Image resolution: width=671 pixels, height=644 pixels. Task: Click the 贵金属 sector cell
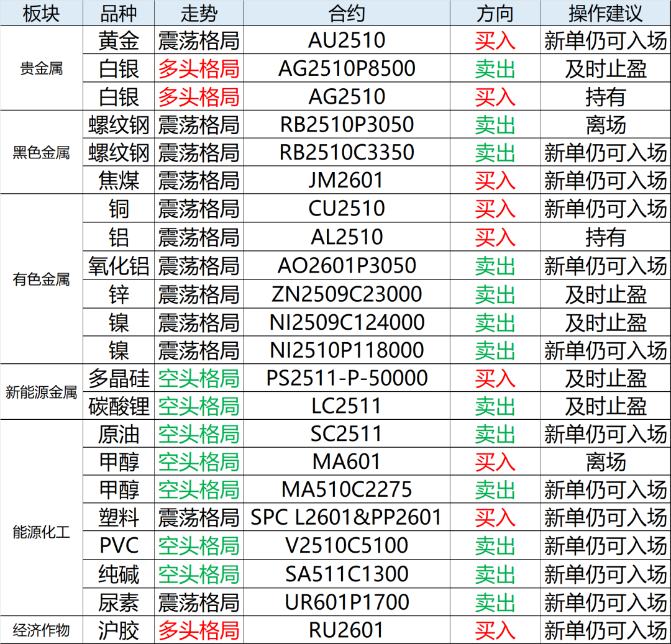(x=41, y=69)
